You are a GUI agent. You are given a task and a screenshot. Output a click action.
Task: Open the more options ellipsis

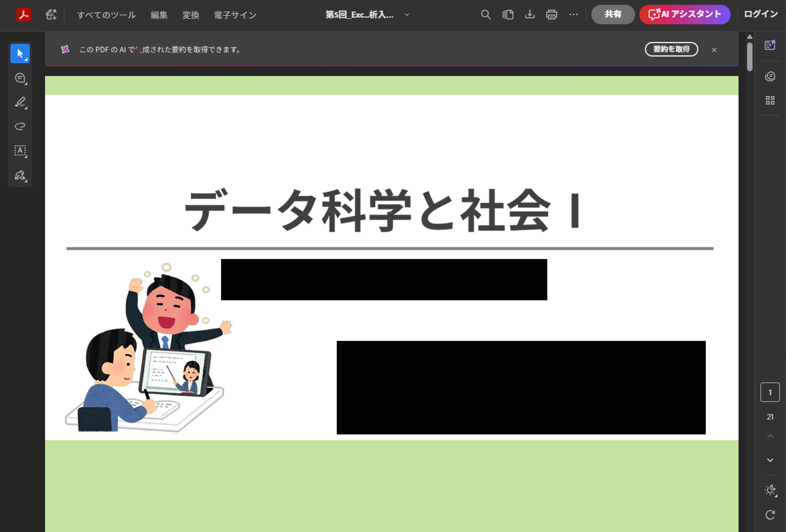pos(574,15)
